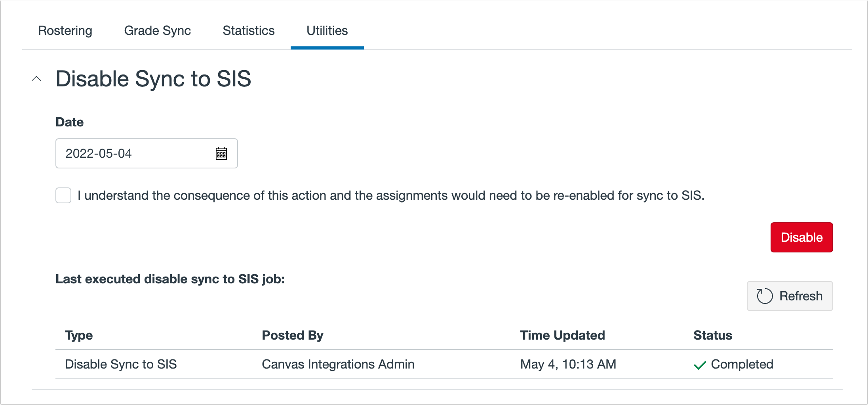Go to the Statistics tab
868x405 pixels.
[248, 31]
